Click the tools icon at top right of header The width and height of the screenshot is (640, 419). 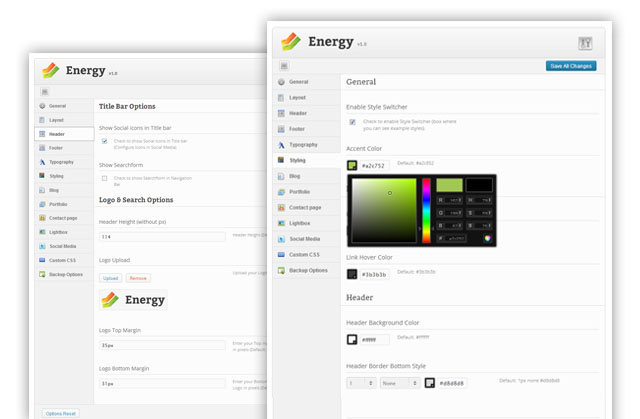[585, 43]
